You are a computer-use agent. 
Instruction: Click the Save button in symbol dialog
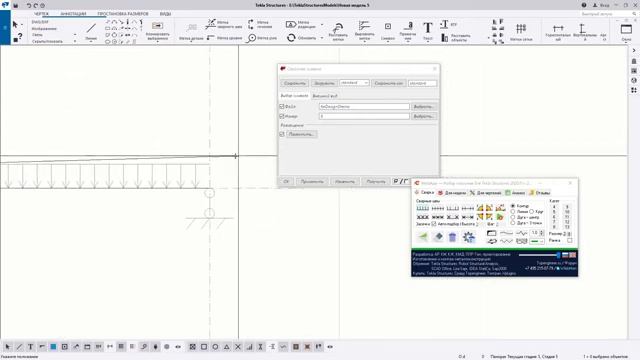click(295, 83)
